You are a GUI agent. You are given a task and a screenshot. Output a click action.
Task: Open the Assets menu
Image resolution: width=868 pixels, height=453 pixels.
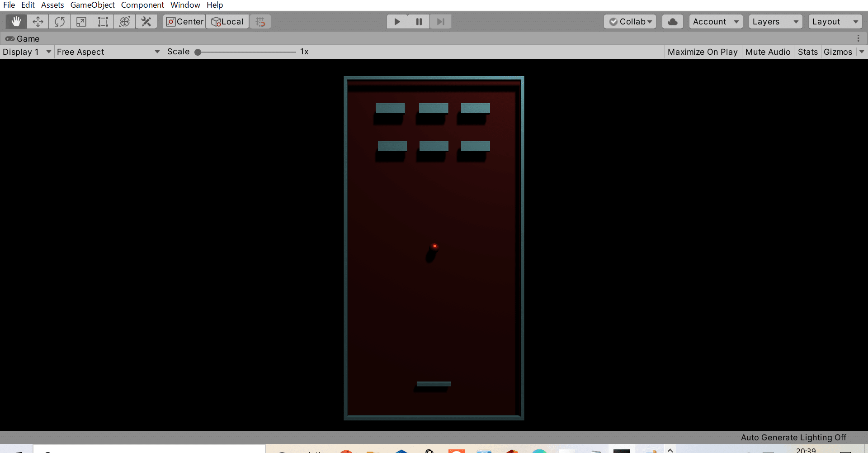click(x=52, y=5)
